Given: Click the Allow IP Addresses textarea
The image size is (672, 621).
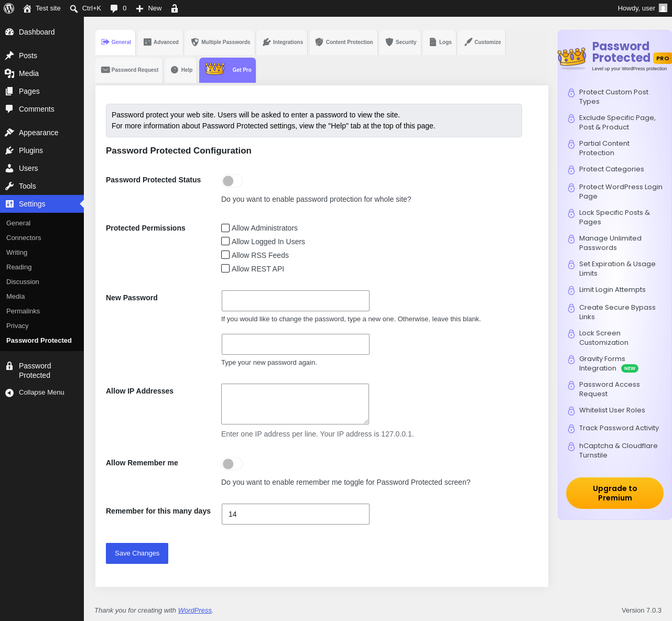Looking at the screenshot, I should click(295, 404).
